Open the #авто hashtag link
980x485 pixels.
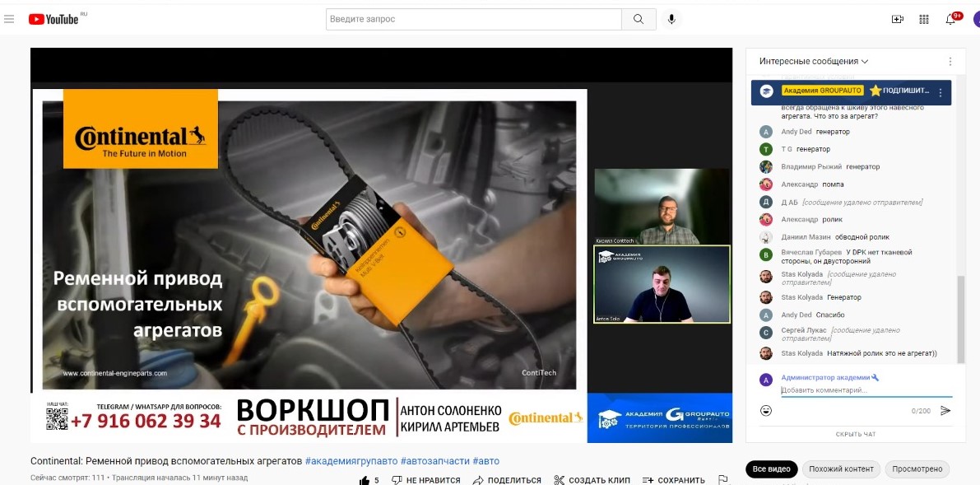486,461
